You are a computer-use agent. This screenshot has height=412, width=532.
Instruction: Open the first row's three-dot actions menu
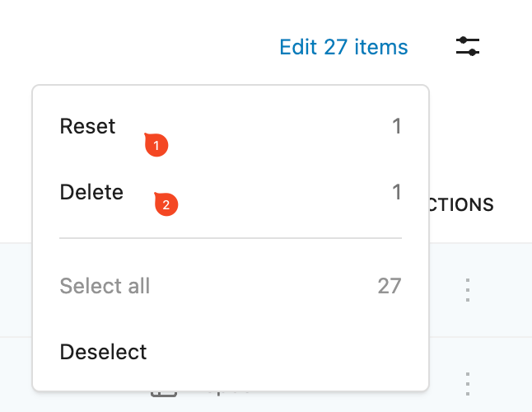point(468,290)
